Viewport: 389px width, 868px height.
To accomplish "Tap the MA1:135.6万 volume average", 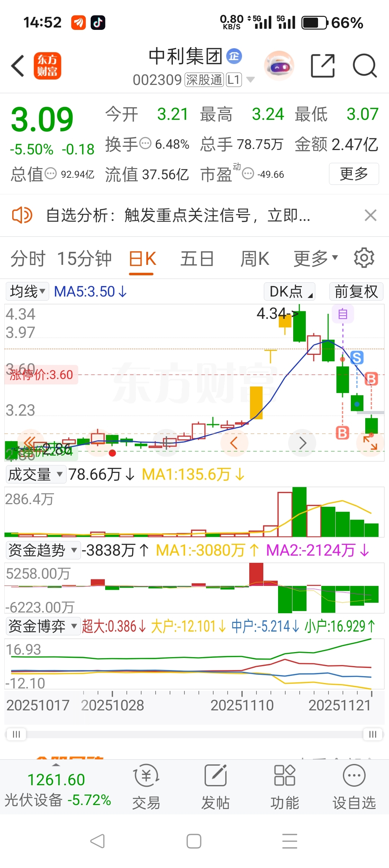I will pyautogui.click(x=193, y=474).
